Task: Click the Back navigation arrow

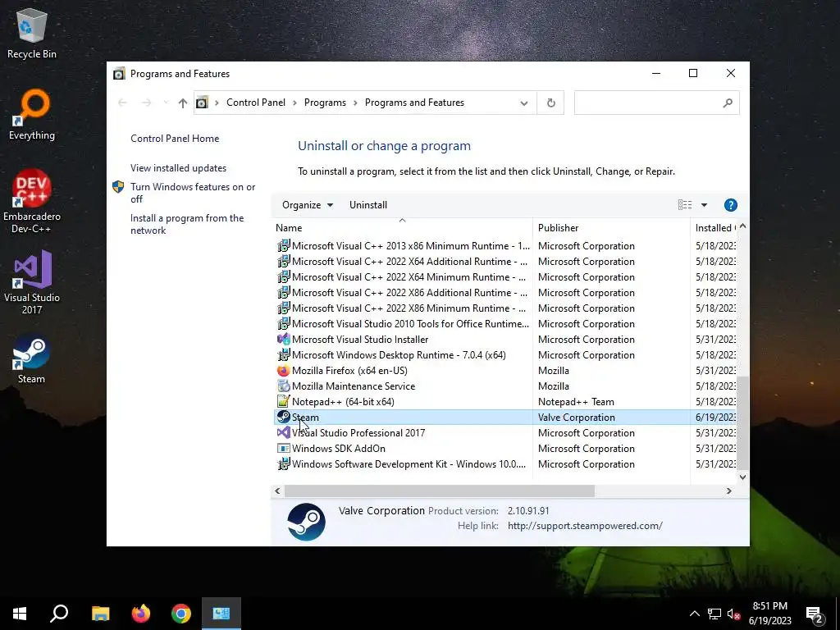Action: pyautogui.click(x=122, y=103)
